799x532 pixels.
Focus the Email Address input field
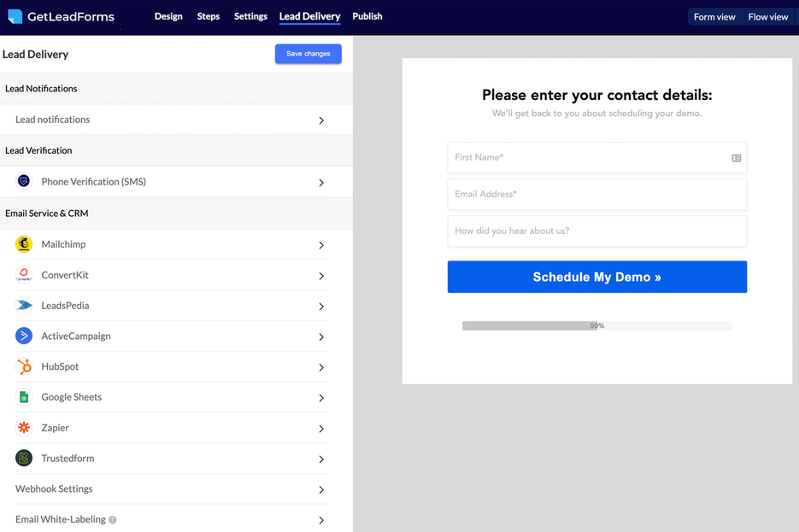(596, 194)
